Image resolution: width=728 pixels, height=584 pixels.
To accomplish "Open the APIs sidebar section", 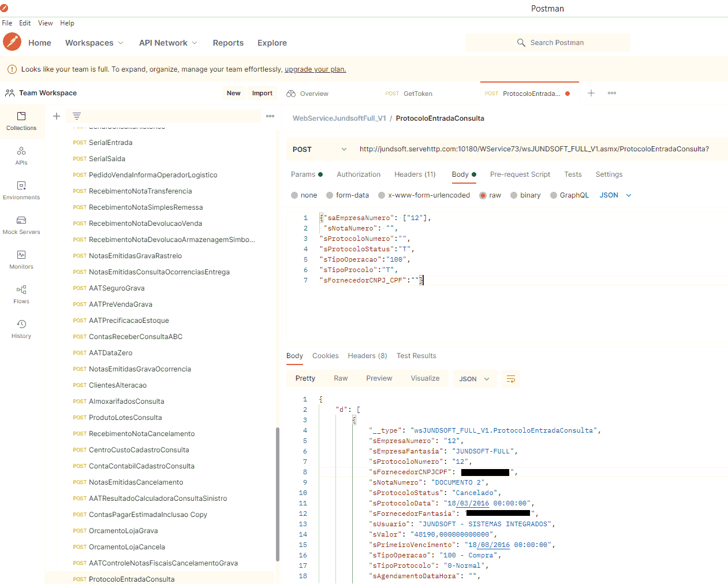I will click(21, 155).
